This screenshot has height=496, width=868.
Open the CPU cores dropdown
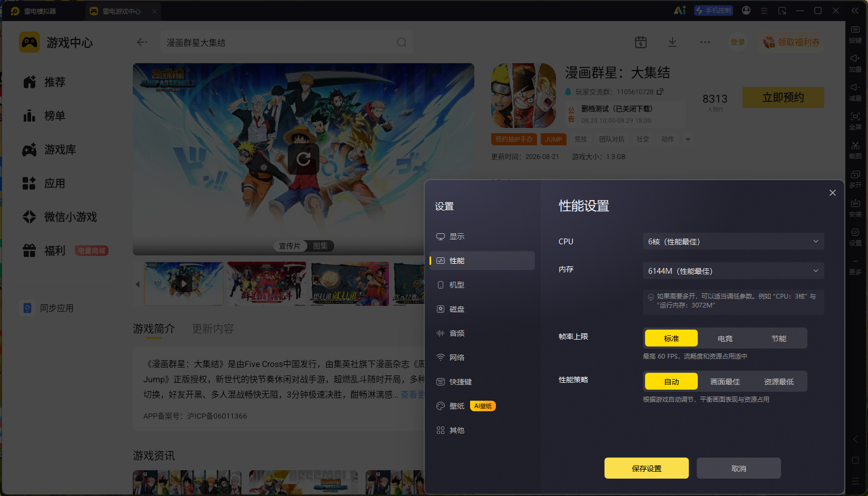coord(733,242)
